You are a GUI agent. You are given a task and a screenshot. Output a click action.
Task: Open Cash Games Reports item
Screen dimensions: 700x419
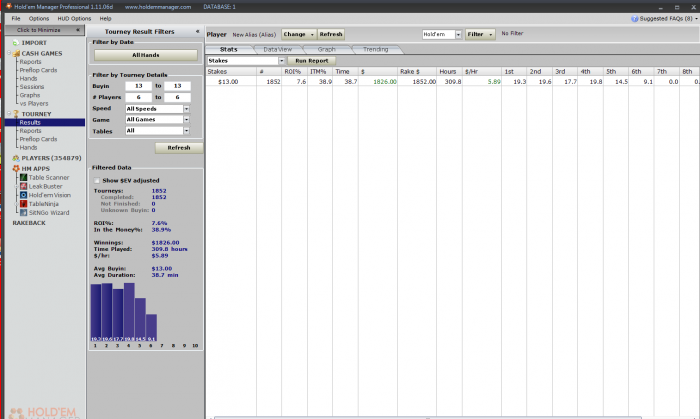[30, 62]
